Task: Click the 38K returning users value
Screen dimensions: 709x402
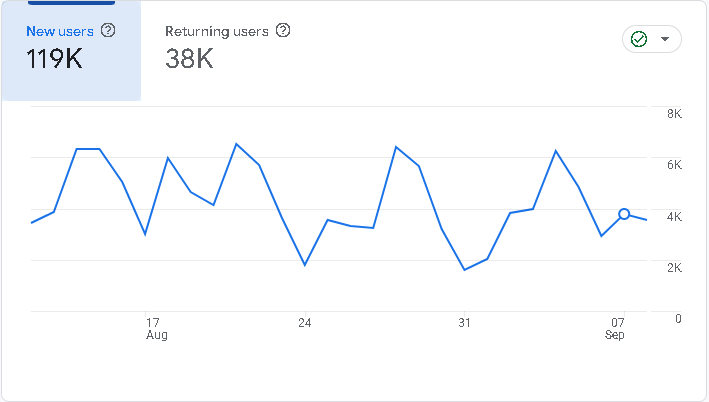Action: tap(190, 59)
